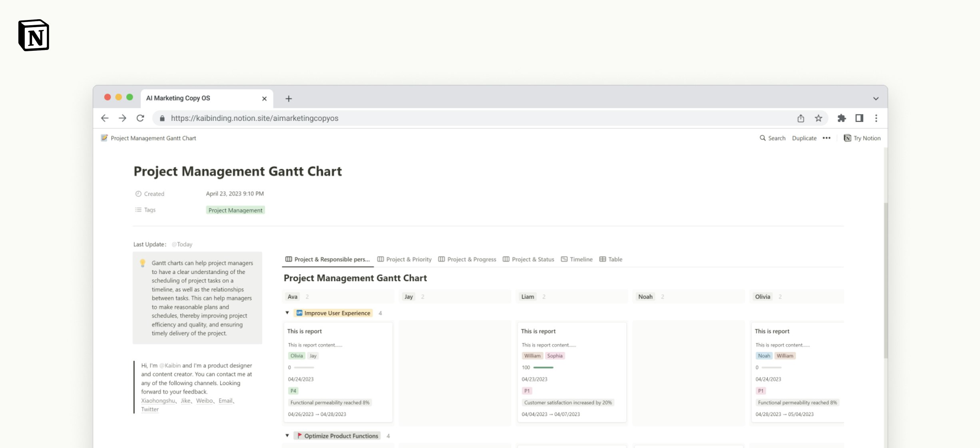Select the Project & Responsible person tab
Image resolution: width=980 pixels, height=448 pixels.
328,259
